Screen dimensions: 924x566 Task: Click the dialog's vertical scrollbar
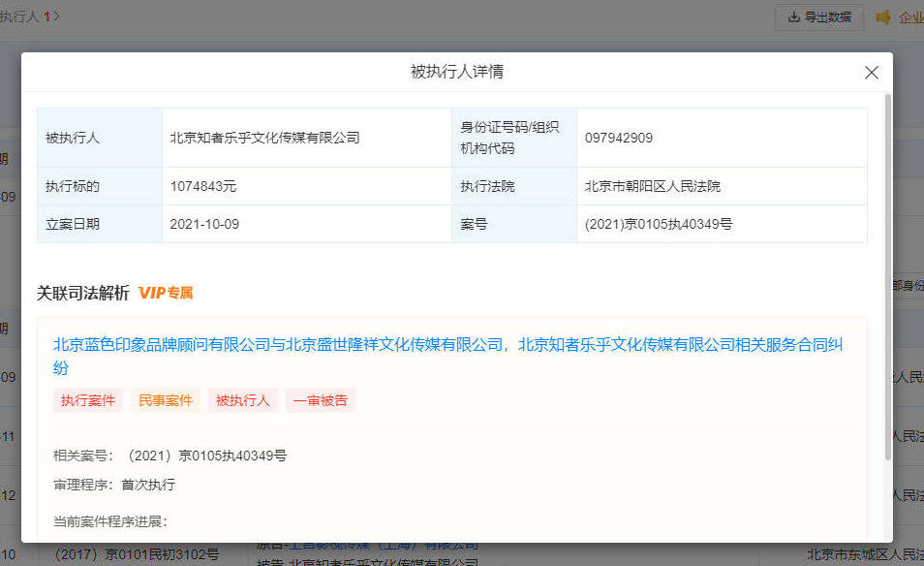[888, 277]
